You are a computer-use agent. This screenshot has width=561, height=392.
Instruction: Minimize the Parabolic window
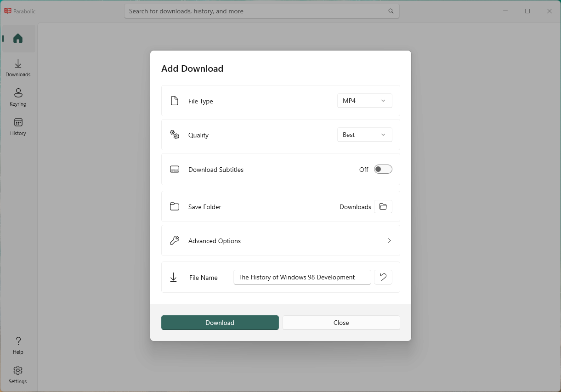(505, 11)
